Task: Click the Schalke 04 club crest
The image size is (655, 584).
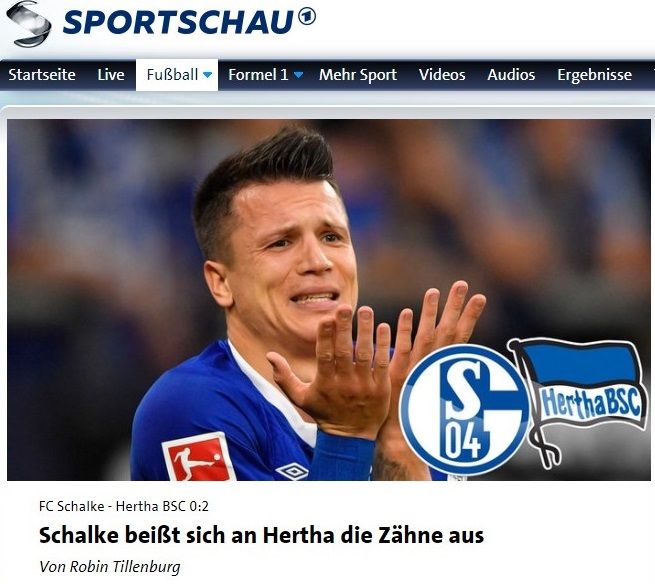Action: click(x=463, y=410)
